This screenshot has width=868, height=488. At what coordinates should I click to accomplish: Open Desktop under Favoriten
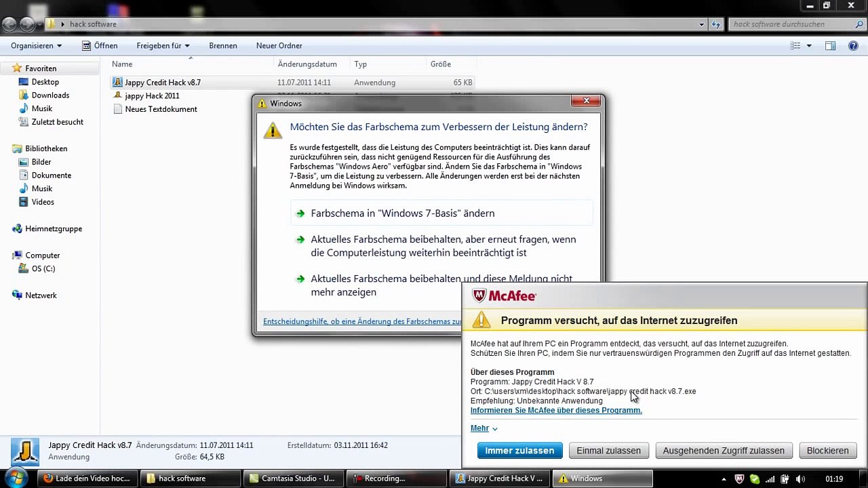[45, 82]
